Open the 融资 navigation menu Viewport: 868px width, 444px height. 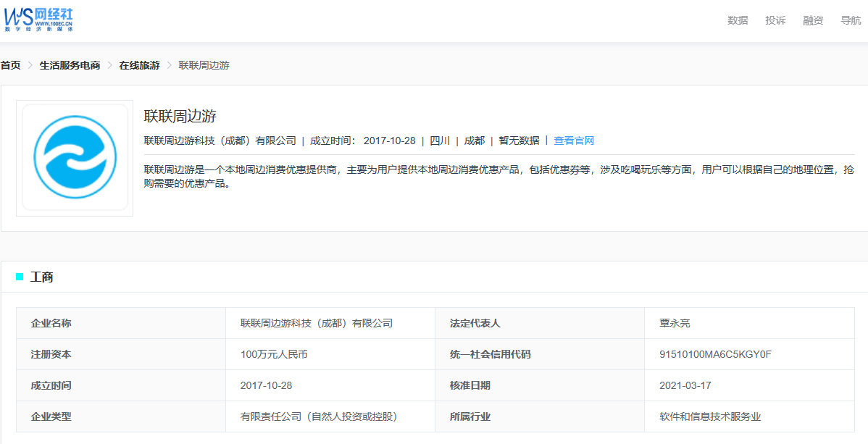(813, 20)
